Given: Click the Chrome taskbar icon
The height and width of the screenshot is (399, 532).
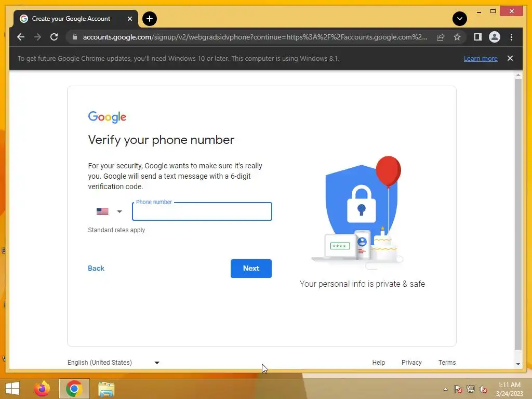Looking at the screenshot, I should click(x=74, y=389).
